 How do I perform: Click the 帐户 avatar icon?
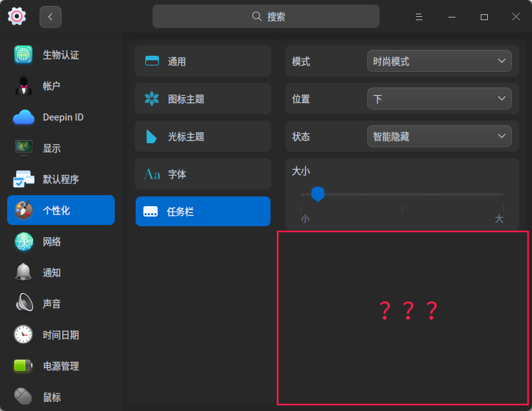click(x=23, y=86)
